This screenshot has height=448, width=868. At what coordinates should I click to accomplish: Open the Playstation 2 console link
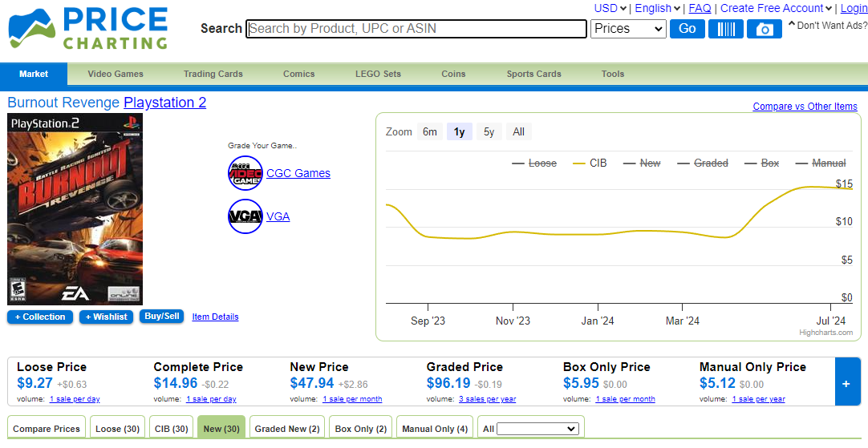pos(165,103)
